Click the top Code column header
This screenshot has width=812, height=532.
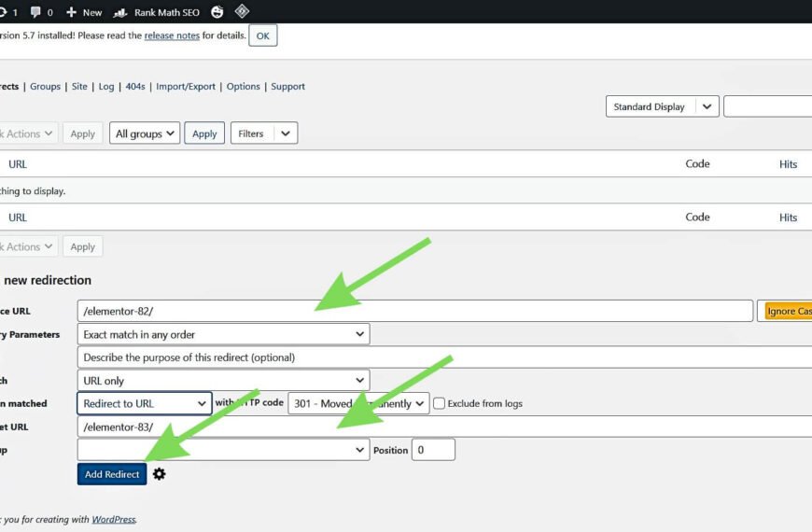[697, 163]
